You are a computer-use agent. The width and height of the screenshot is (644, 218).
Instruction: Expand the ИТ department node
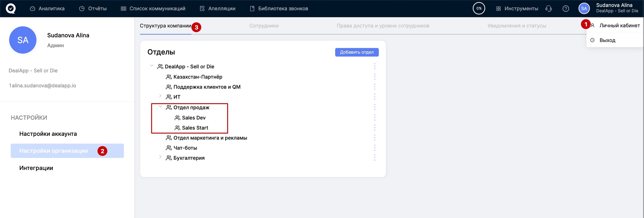point(160,96)
